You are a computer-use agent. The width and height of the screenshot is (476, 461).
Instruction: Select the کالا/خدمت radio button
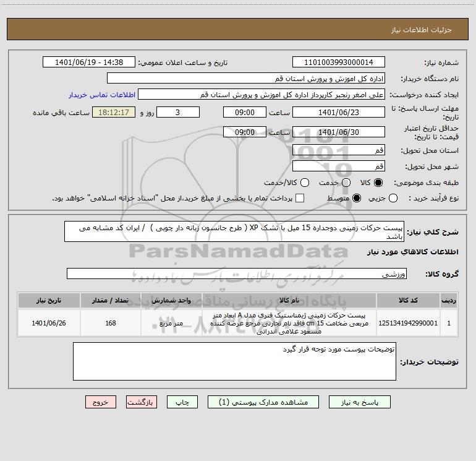click(305, 183)
